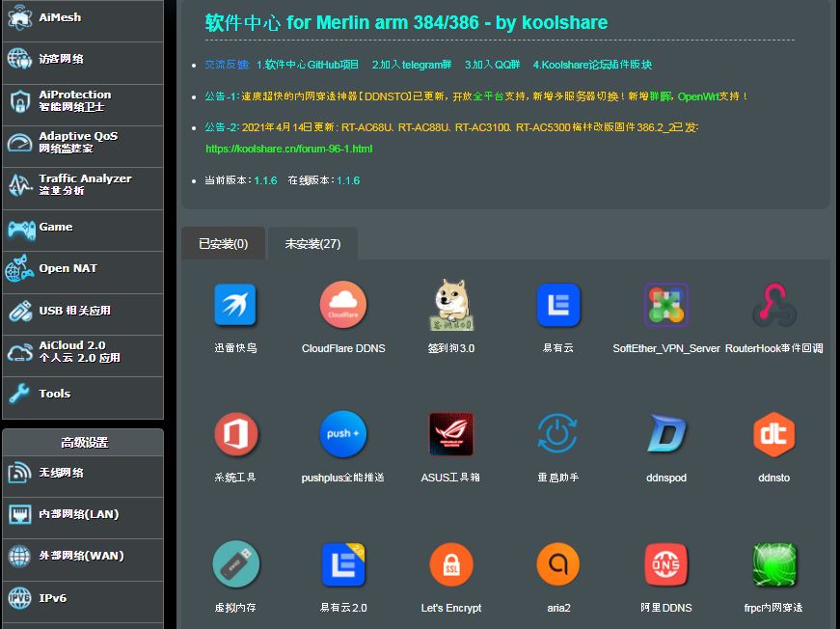Click the 阿里DDNS plugin icon
This screenshot has height=629, width=840.
(666, 565)
